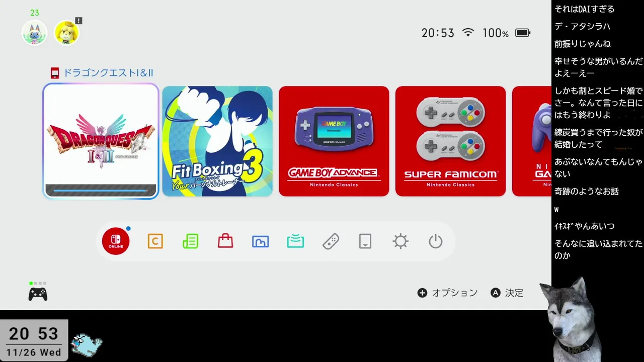
Task: Click chat message あぶないなんてもんじゃない
Action: pos(598,167)
